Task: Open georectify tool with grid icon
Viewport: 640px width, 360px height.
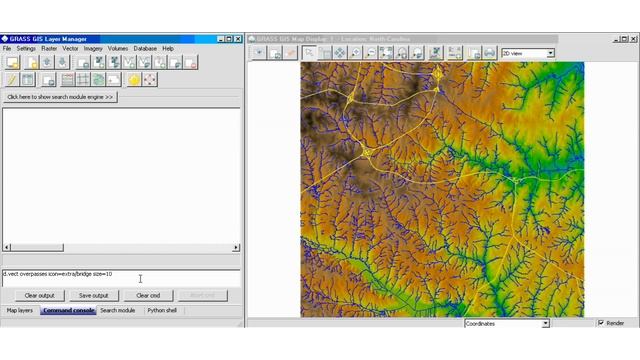Action: pyautogui.click(x=83, y=79)
